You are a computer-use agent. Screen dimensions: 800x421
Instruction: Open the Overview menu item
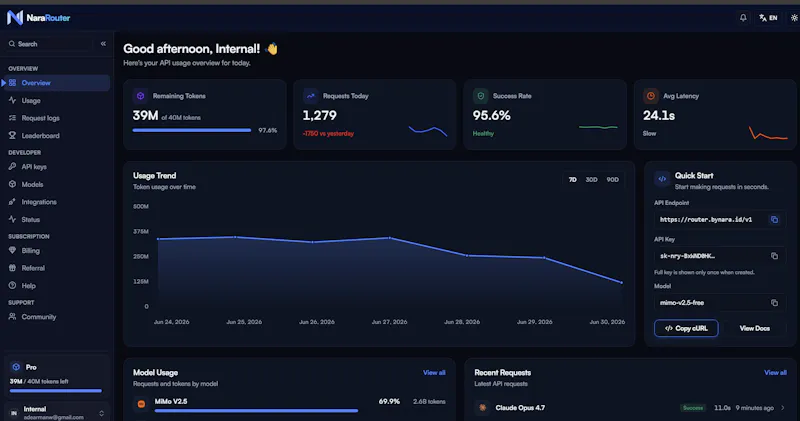tap(56, 83)
